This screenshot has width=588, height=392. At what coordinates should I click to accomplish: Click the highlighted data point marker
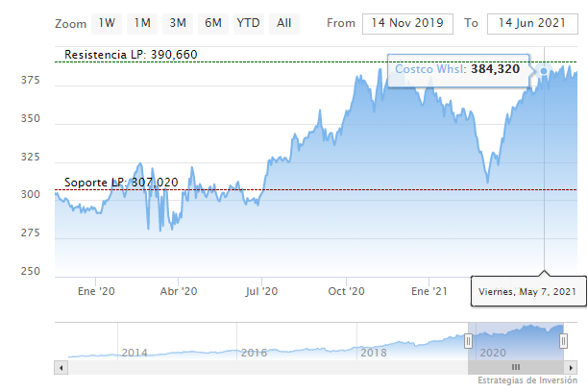[544, 71]
